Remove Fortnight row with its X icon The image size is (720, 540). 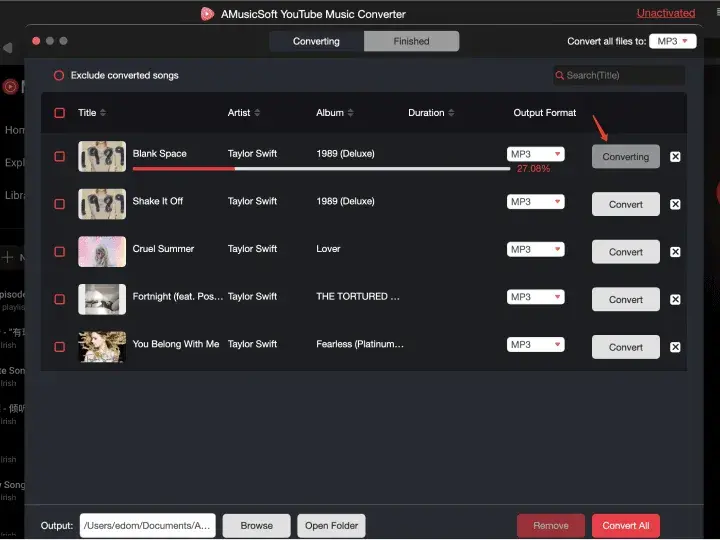coord(675,299)
